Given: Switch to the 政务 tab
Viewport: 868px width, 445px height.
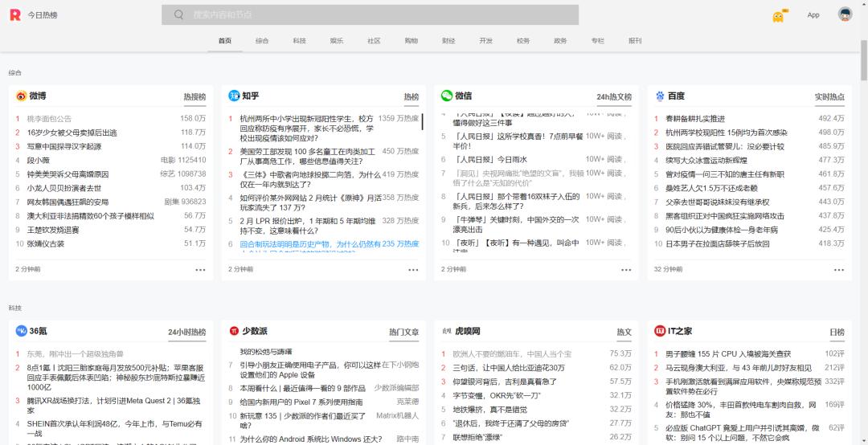Looking at the screenshot, I should [560, 41].
